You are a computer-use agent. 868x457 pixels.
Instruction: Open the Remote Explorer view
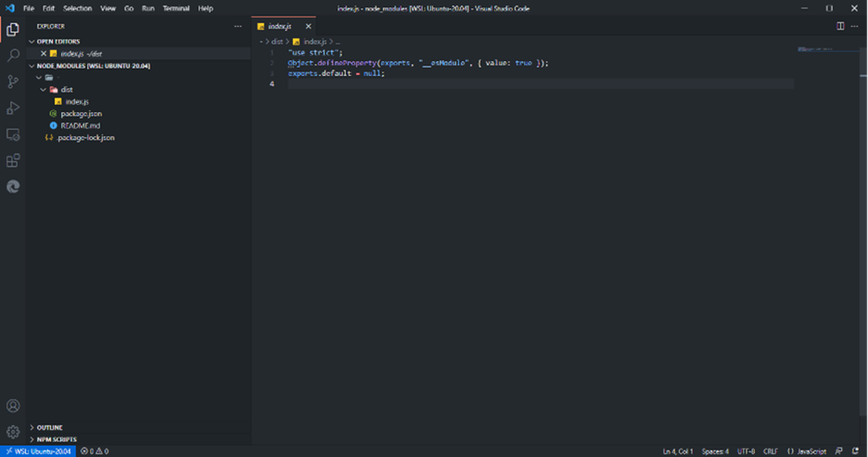tap(13, 134)
